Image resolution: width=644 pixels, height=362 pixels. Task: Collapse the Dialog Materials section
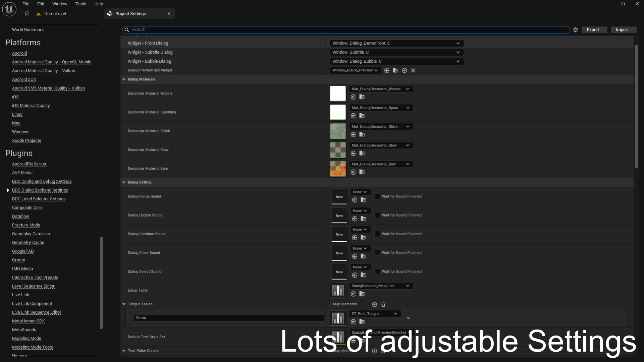[x=124, y=79]
